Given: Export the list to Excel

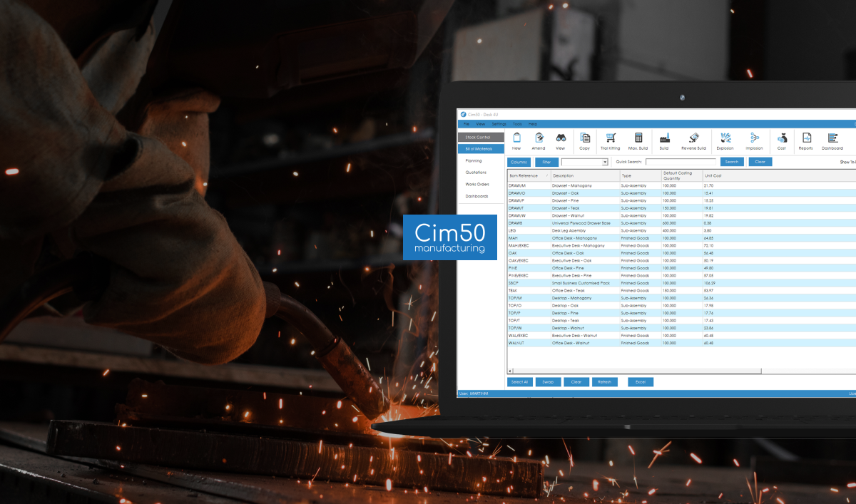Looking at the screenshot, I should pos(640,381).
